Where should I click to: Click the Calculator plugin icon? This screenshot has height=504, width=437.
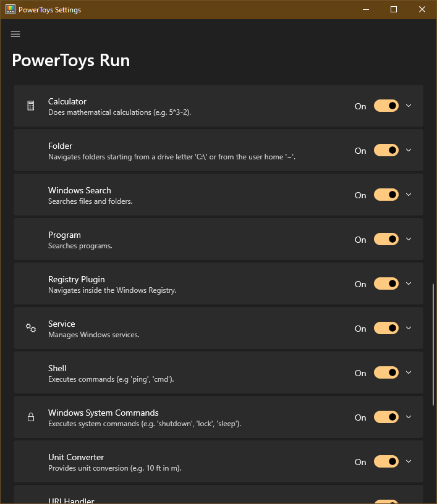(31, 105)
